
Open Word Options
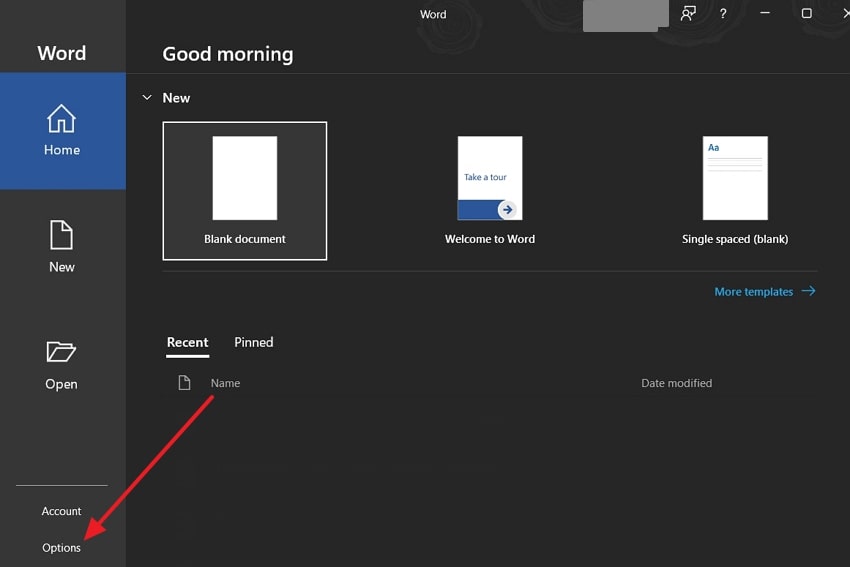pyautogui.click(x=61, y=548)
